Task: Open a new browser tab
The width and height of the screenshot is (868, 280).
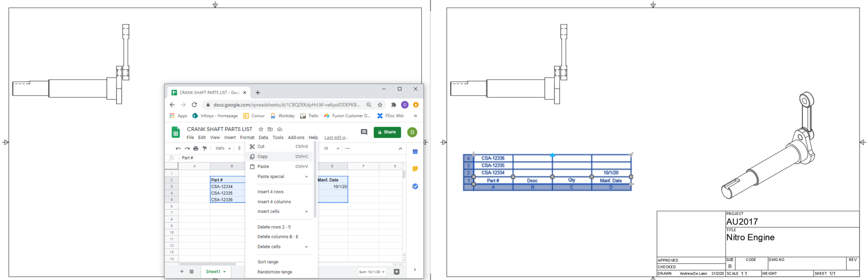Action: tap(258, 92)
